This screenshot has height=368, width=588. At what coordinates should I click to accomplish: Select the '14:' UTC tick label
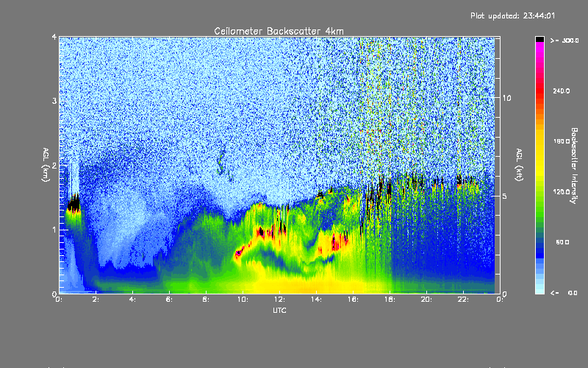tap(316, 300)
